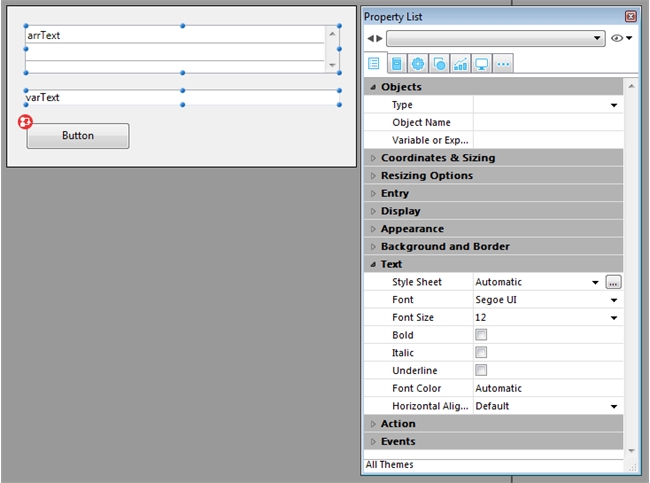Tick the Italic checkbox
650x483 pixels.
481,353
